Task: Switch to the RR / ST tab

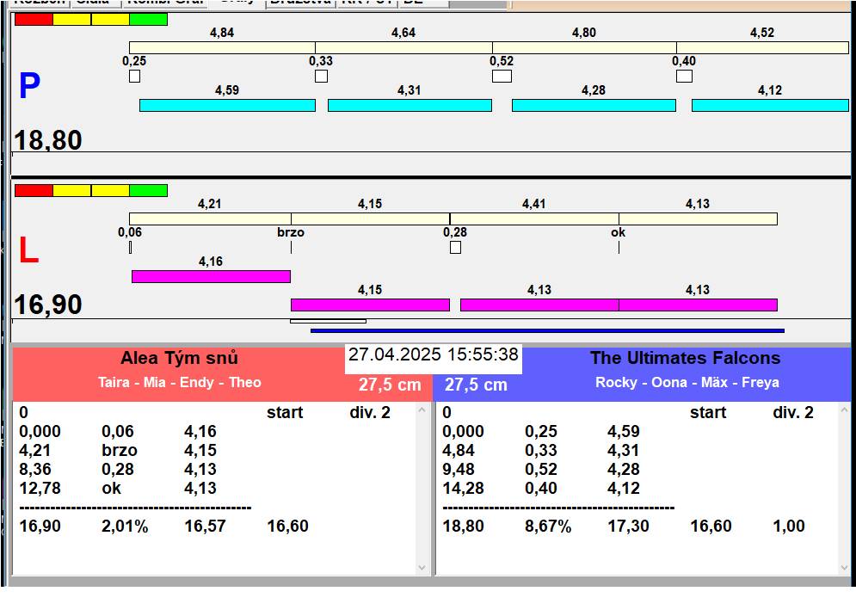Action: coord(366,3)
